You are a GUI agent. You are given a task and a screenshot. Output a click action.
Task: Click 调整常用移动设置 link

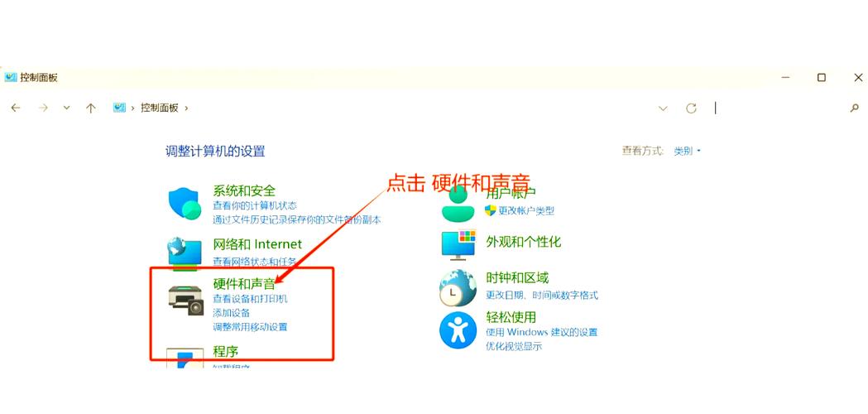[x=250, y=327]
